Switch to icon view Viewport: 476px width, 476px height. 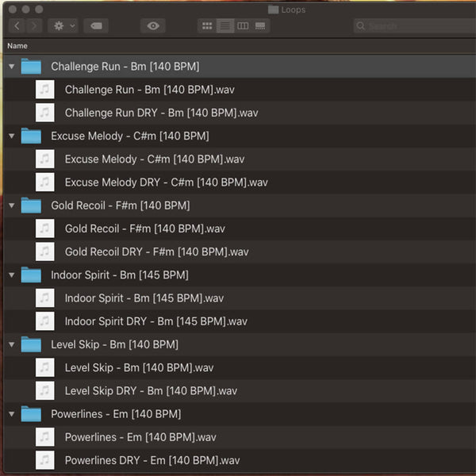point(207,26)
